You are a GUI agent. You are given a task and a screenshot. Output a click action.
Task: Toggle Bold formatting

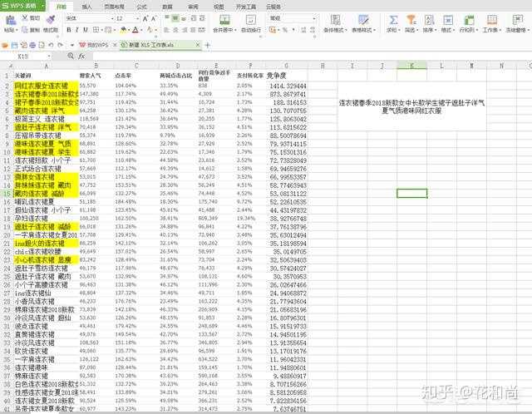68,29
